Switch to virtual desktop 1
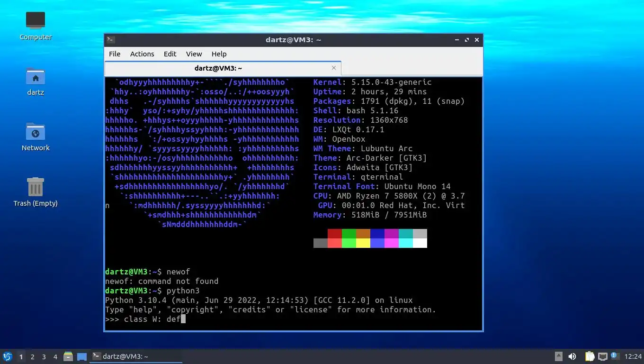Screen dimensions: 644x364 pos(21,356)
